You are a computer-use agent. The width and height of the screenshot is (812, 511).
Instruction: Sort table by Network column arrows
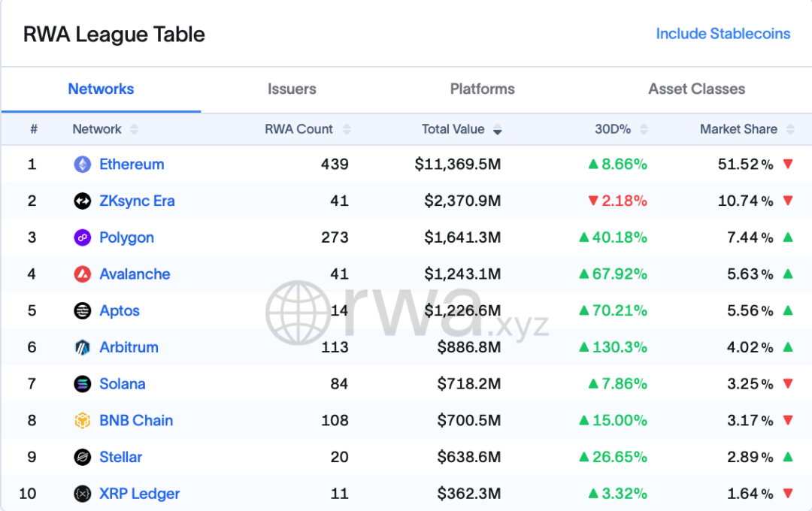coord(134,129)
